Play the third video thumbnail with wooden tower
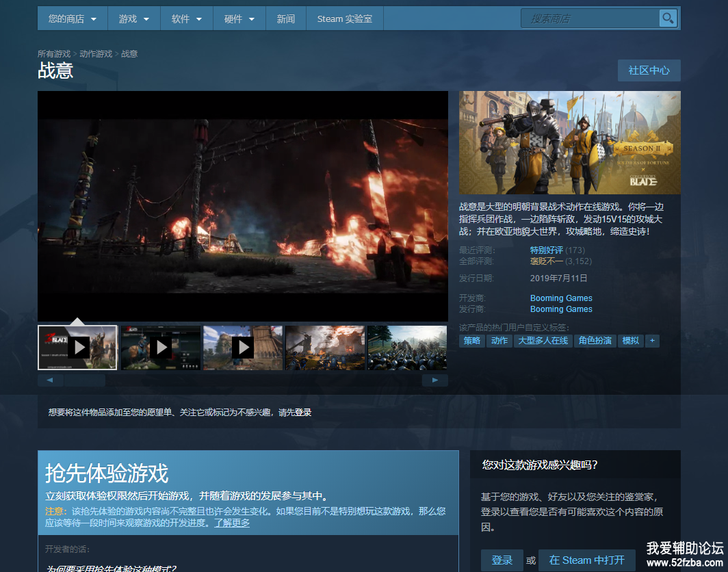This screenshot has width=728, height=572. (243, 348)
